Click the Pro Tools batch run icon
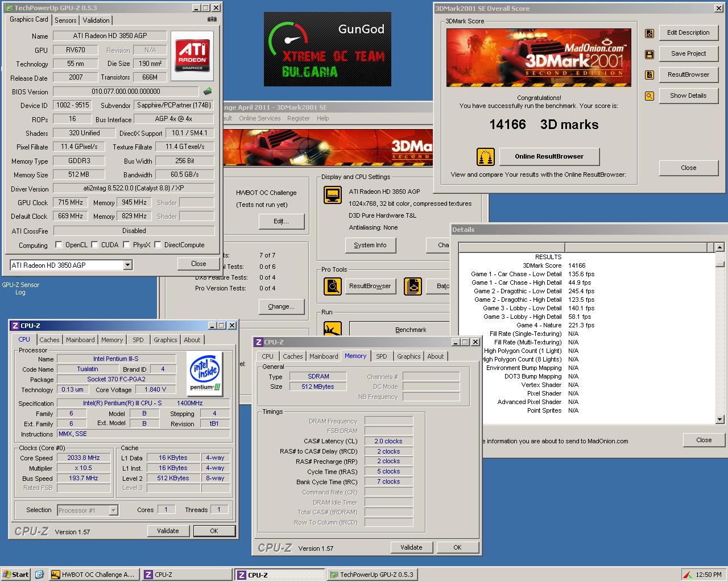 coord(412,286)
